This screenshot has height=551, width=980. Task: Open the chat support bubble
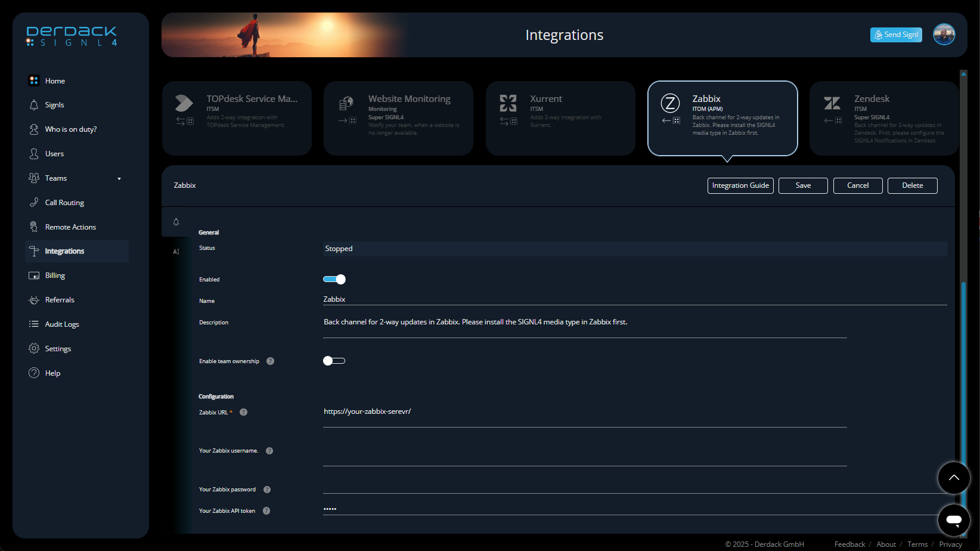tap(954, 519)
